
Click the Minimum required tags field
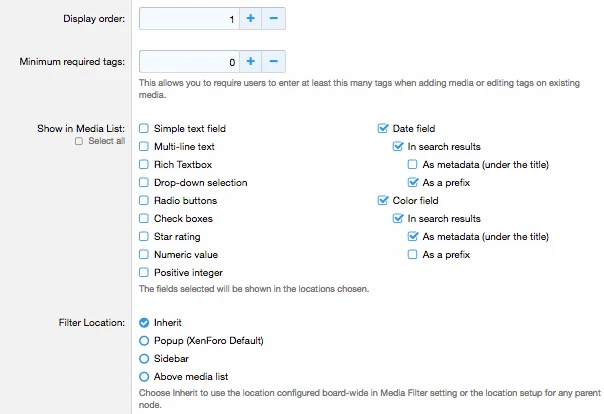pos(188,62)
